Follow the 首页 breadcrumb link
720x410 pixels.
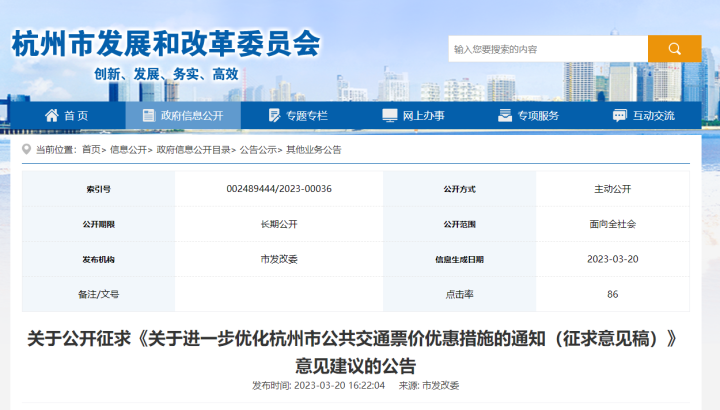(91, 150)
